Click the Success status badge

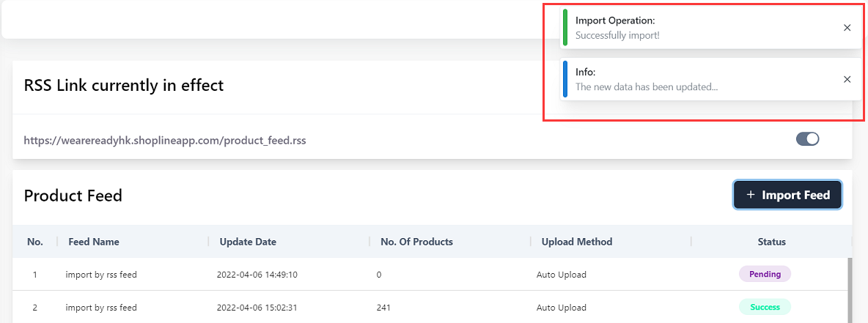tap(765, 308)
